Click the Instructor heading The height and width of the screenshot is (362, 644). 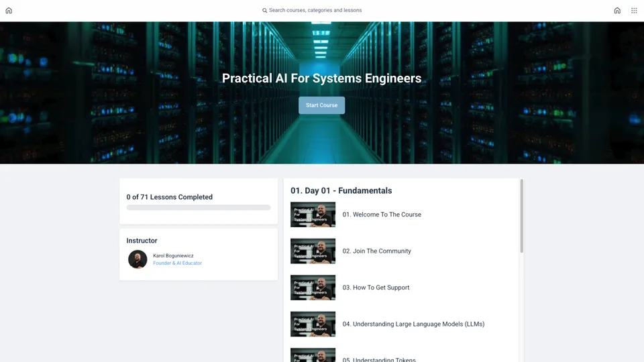142,241
